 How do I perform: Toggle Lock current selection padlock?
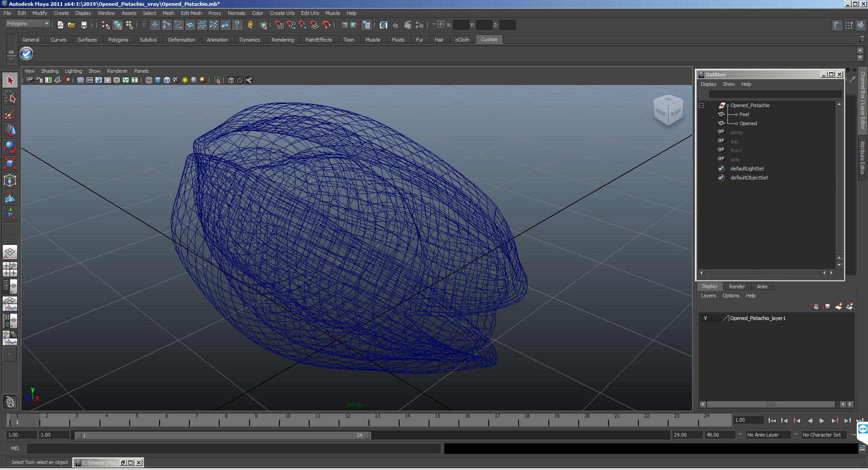[x=250, y=25]
